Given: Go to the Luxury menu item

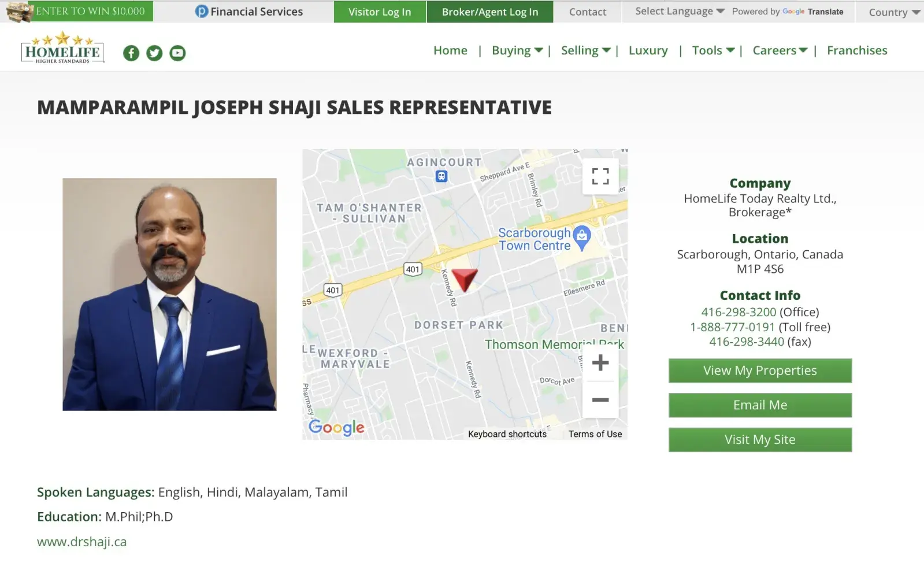Looking at the screenshot, I should [648, 51].
